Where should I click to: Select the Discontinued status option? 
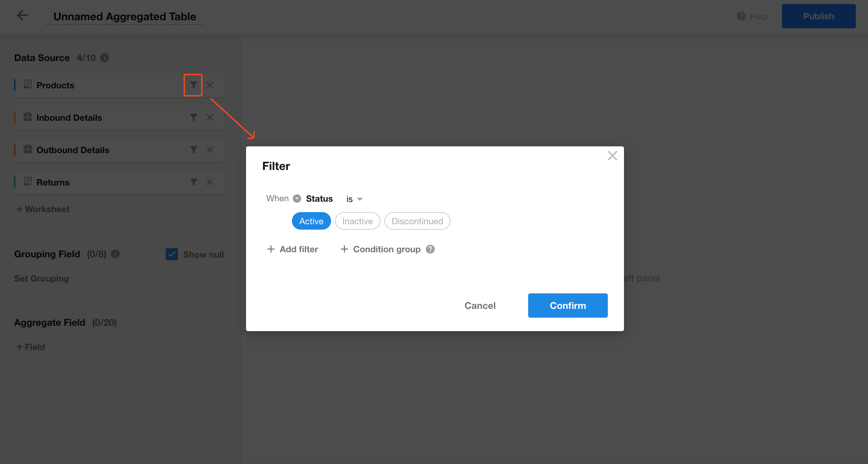417,221
